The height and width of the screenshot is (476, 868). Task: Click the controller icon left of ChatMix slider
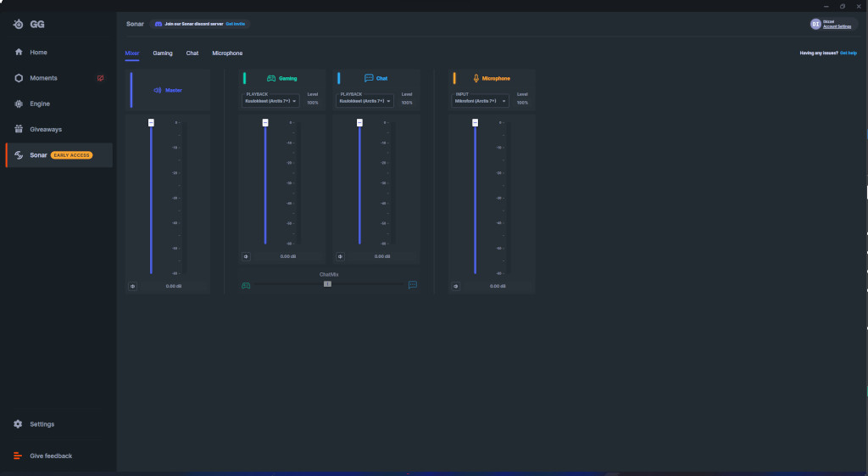click(246, 285)
